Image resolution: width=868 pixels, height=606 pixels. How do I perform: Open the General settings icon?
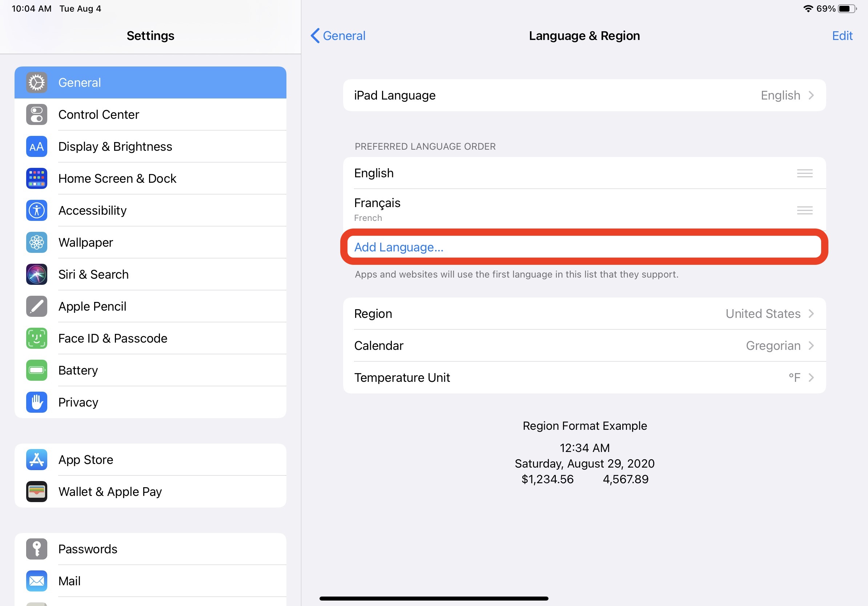click(36, 82)
